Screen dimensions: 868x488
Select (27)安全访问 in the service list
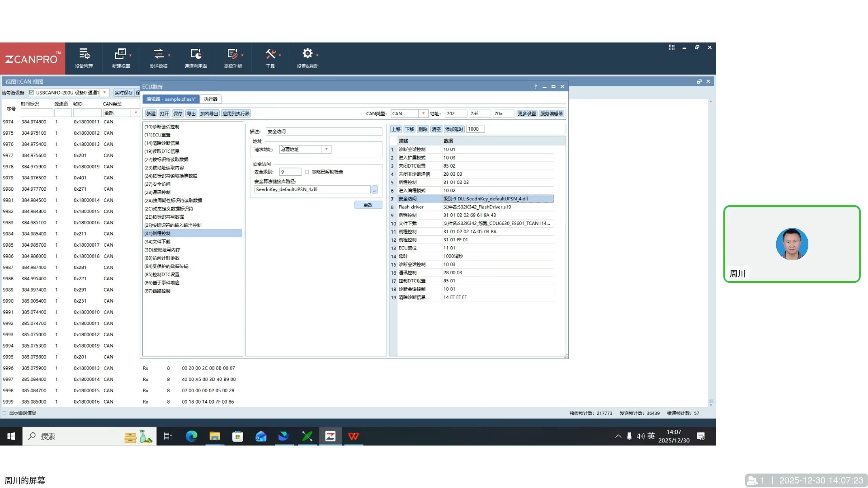pos(157,184)
